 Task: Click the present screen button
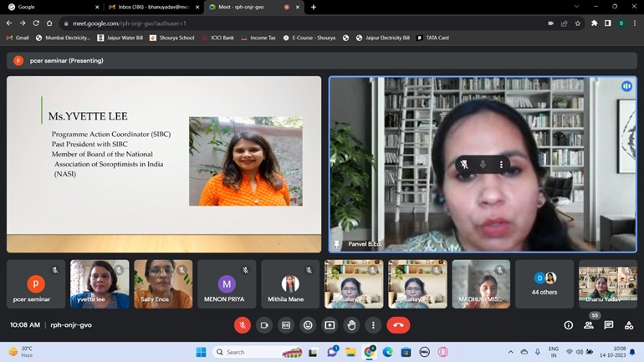pyautogui.click(x=330, y=325)
